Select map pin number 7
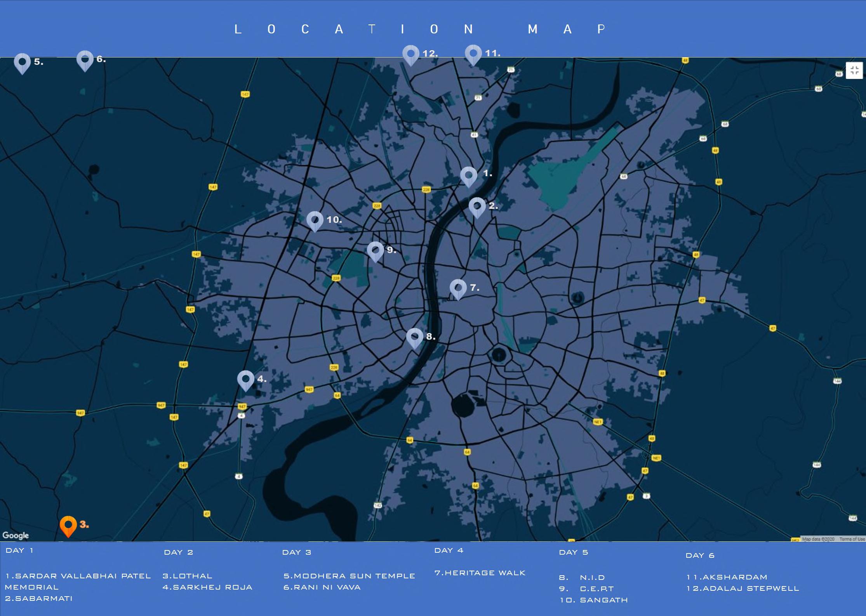This screenshot has height=616, width=866. (x=458, y=288)
